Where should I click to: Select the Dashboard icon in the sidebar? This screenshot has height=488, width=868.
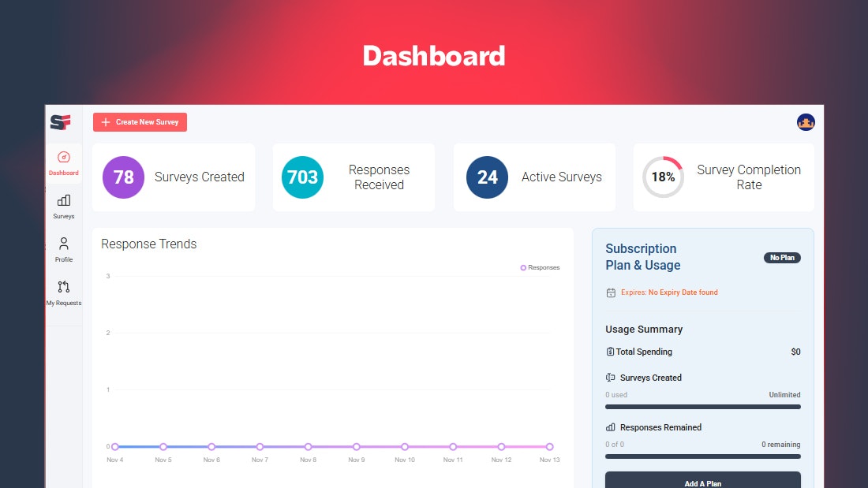[63, 158]
